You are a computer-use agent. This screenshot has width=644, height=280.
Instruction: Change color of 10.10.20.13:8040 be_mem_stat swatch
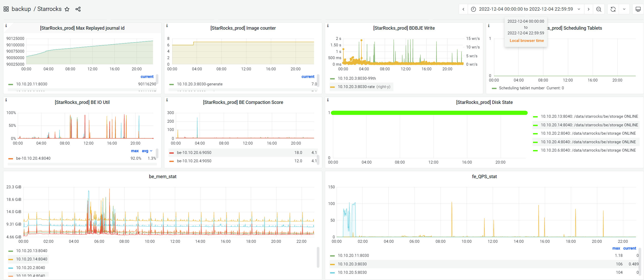[x=11, y=251]
